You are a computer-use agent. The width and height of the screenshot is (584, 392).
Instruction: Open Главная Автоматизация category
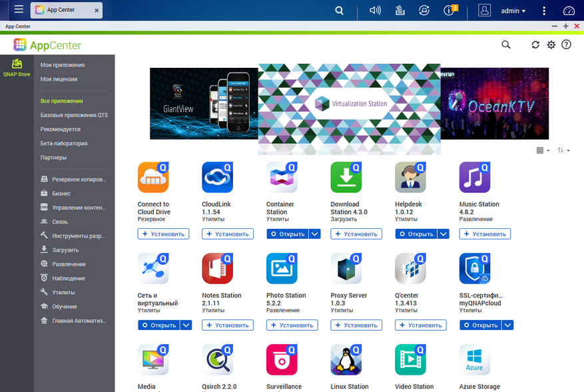[x=74, y=321]
